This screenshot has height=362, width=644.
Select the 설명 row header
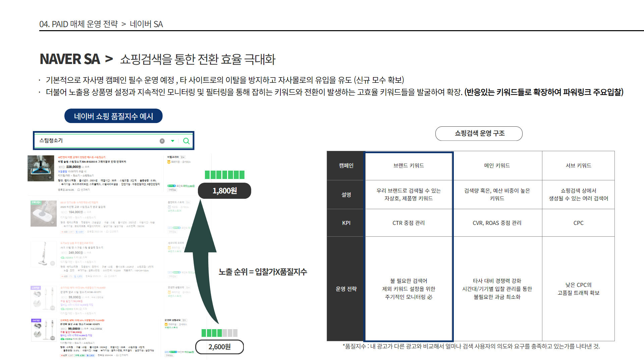click(x=346, y=195)
